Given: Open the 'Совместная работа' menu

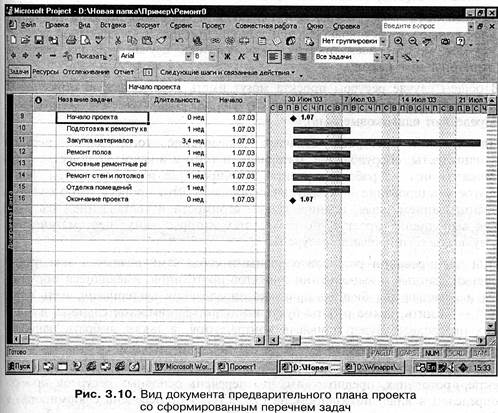Looking at the screenshot, I should [x=266, y=26].
